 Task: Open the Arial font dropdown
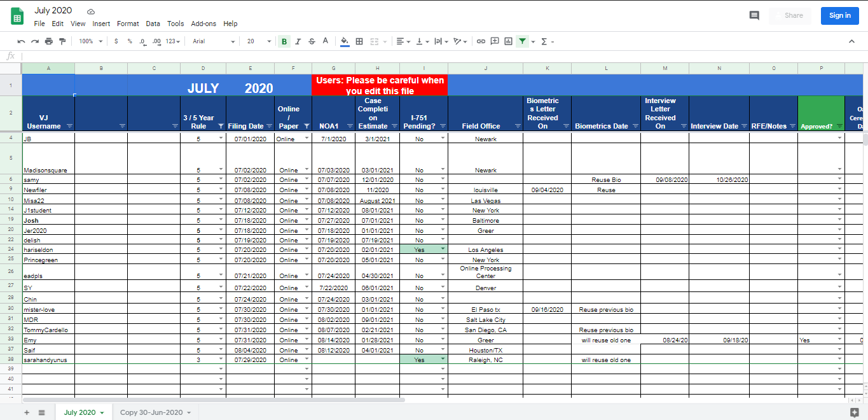[213, 41]
